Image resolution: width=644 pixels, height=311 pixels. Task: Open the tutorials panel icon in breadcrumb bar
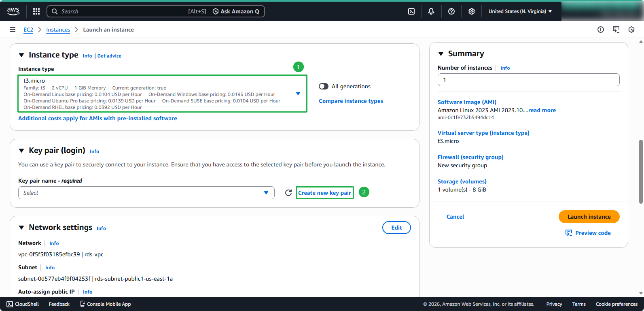(616, 30)
